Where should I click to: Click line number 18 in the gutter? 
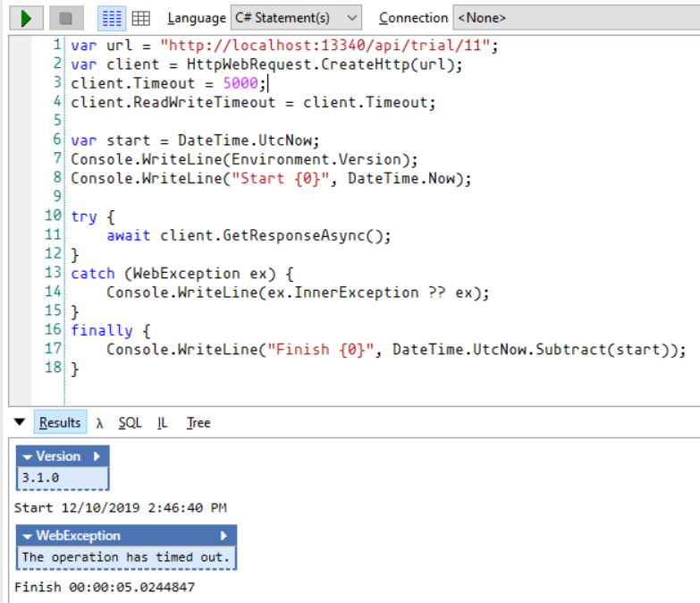[x=53, y=367]
